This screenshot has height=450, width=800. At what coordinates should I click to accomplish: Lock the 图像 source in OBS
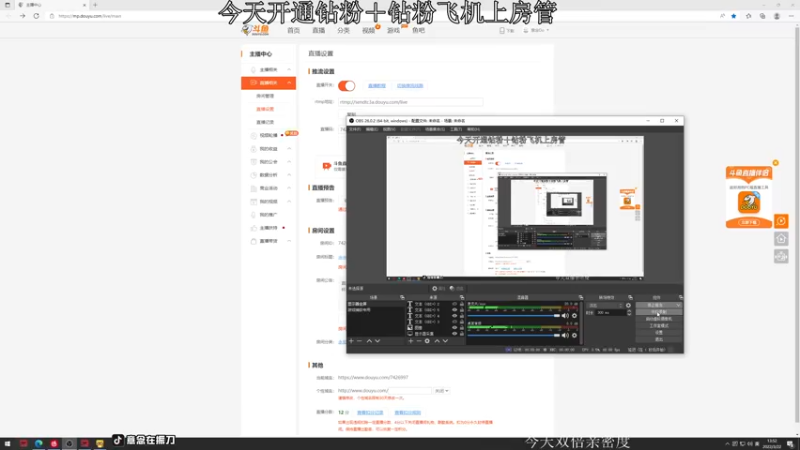pos(462,328)
